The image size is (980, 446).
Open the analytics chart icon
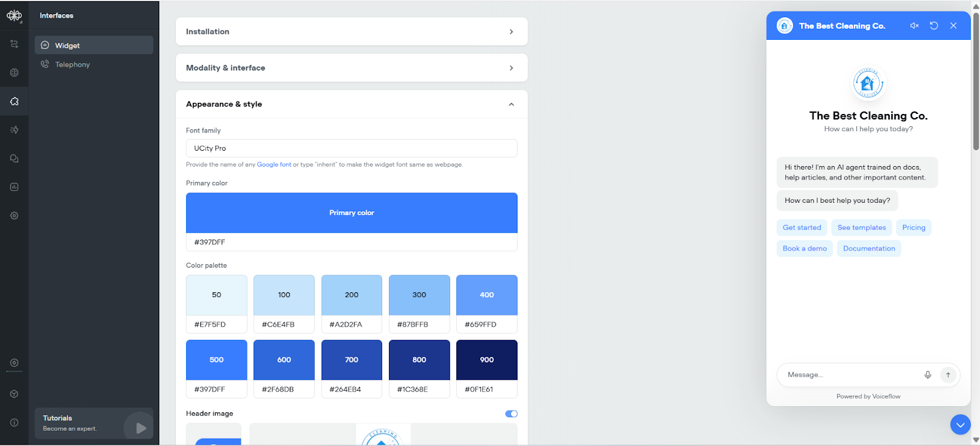click(x=14, y=187)
